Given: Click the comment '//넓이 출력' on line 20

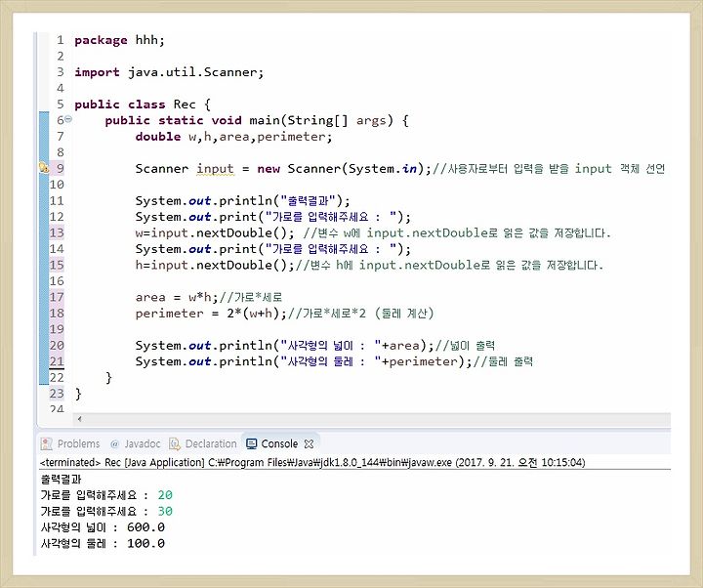Looking at the screenshot, I should point(465,346).
